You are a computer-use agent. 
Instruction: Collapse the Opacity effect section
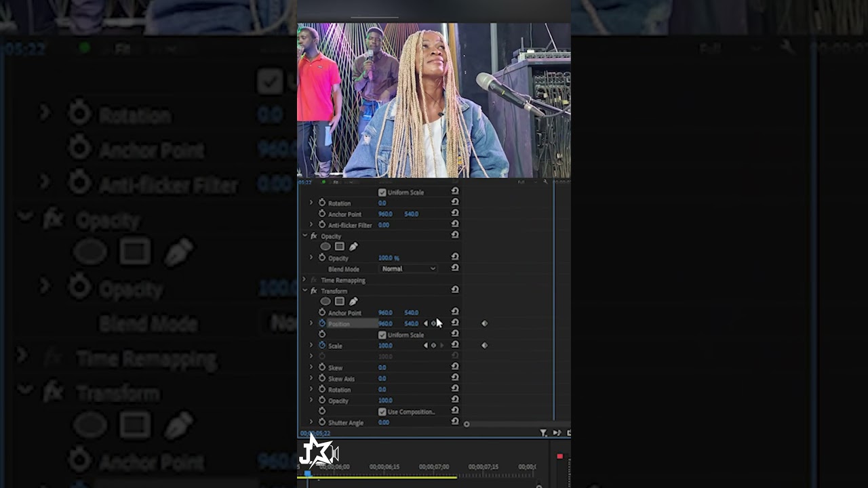[x=304, y=236]
